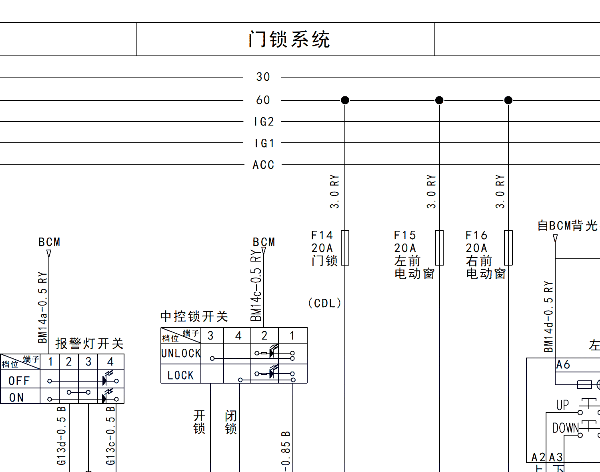Click the IG2 rail label
Image resolution: width=600 pixels, height=472 pixels.
click(x=264, y=122)
